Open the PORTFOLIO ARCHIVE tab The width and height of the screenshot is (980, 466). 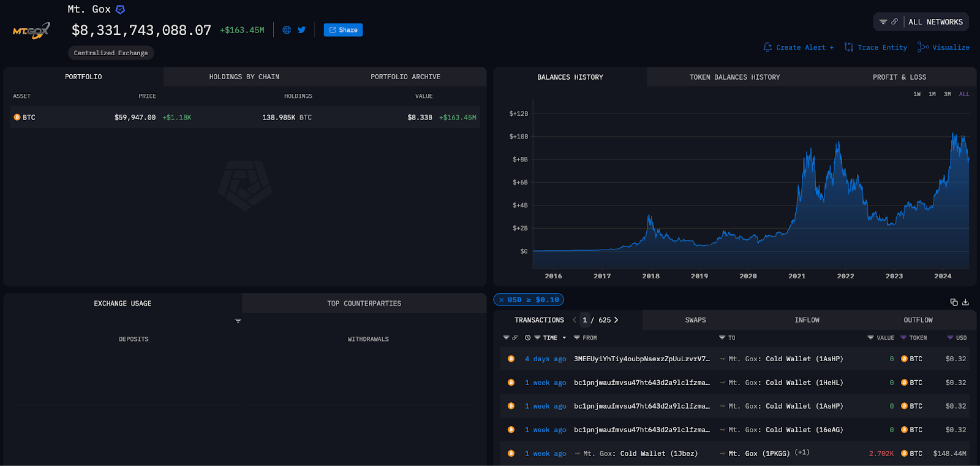point(405,77)
